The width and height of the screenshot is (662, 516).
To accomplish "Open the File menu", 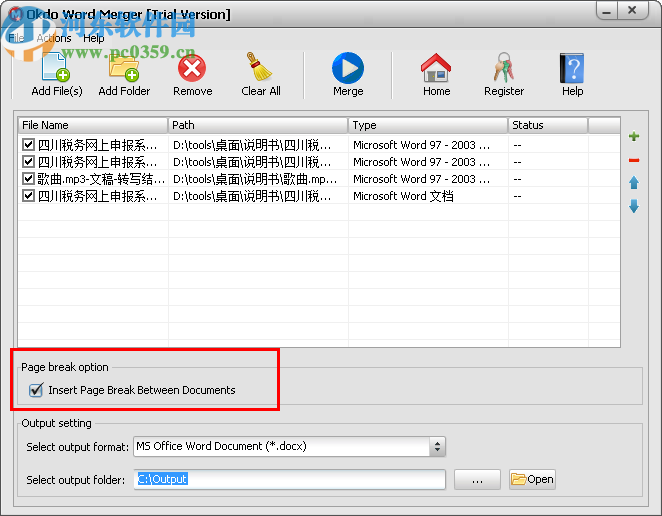I will click(16, 38).
